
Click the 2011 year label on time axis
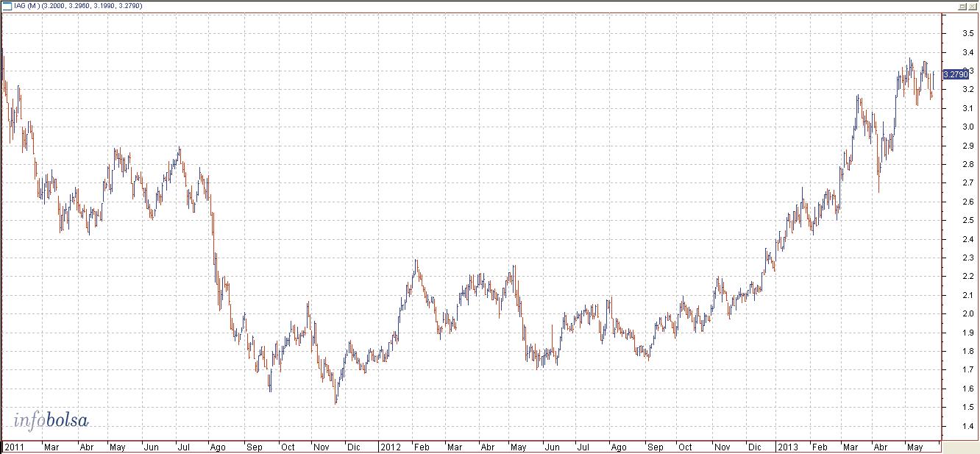pos(13,447)
